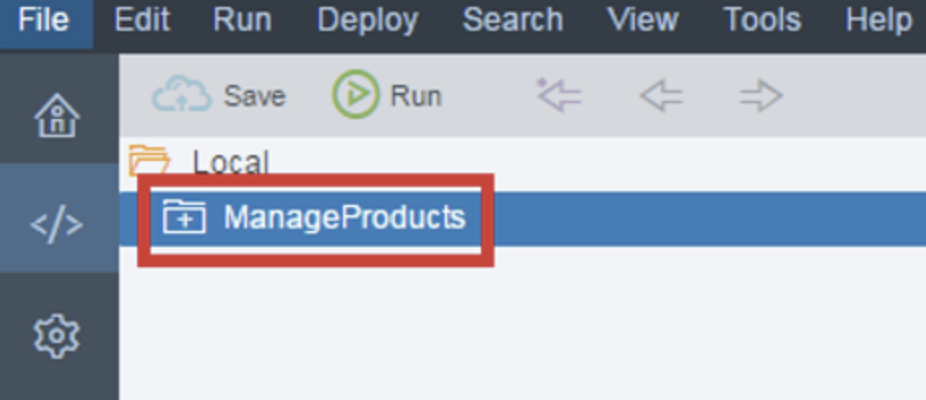Open the Edit menu

tap(142, 21)
